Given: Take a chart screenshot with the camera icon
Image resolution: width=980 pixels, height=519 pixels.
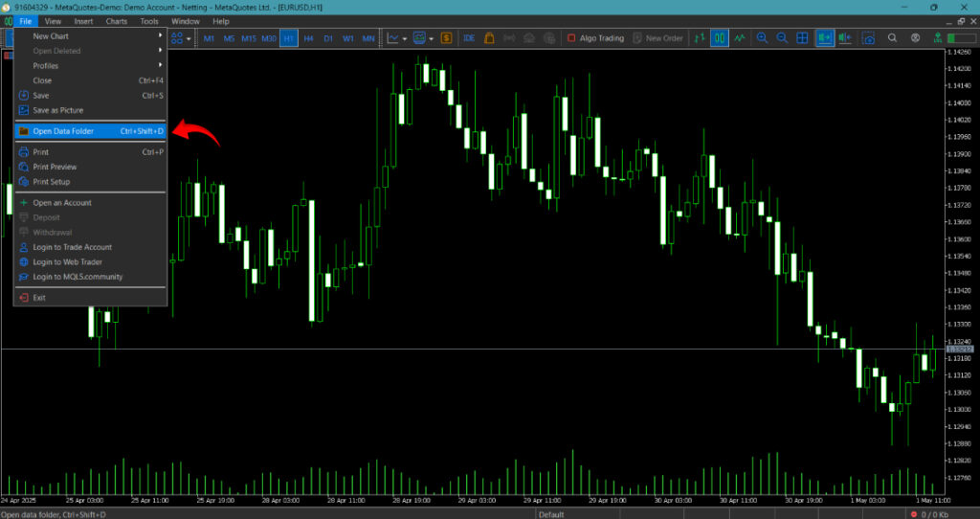Looking at the screenshot, I should tap(869, 38).
